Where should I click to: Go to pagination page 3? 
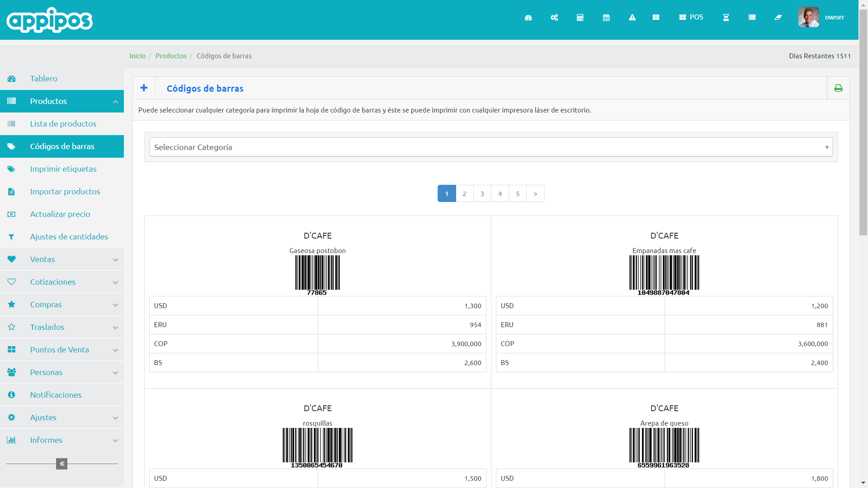482,194
